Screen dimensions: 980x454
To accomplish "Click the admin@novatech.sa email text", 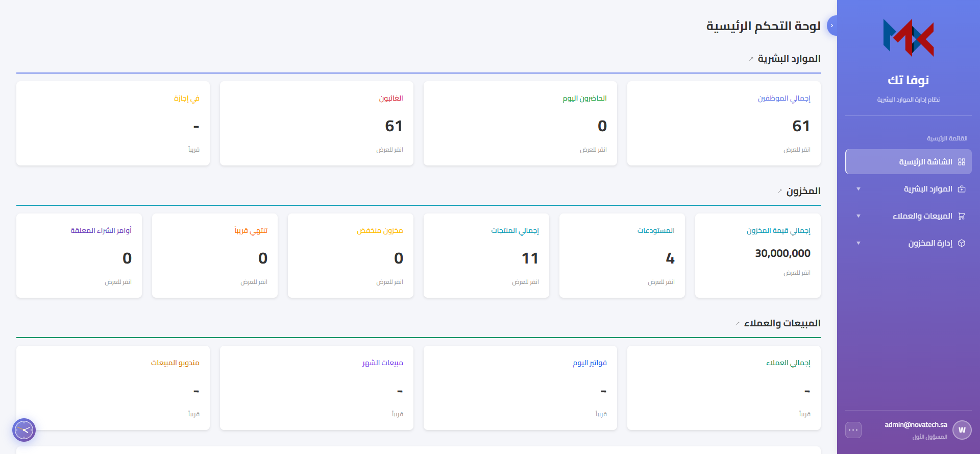I will pyautogui.click(x=916, y=425).
